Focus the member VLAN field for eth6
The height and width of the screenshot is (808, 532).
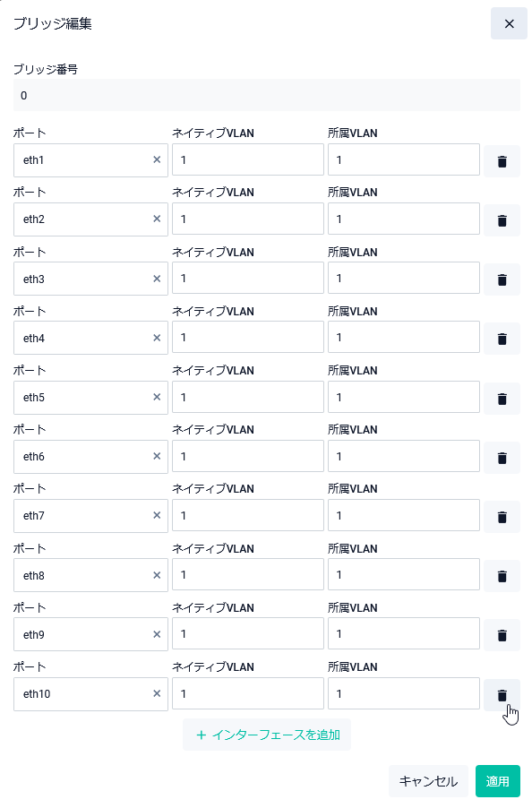pyautogui.click(x=404, y=456)
